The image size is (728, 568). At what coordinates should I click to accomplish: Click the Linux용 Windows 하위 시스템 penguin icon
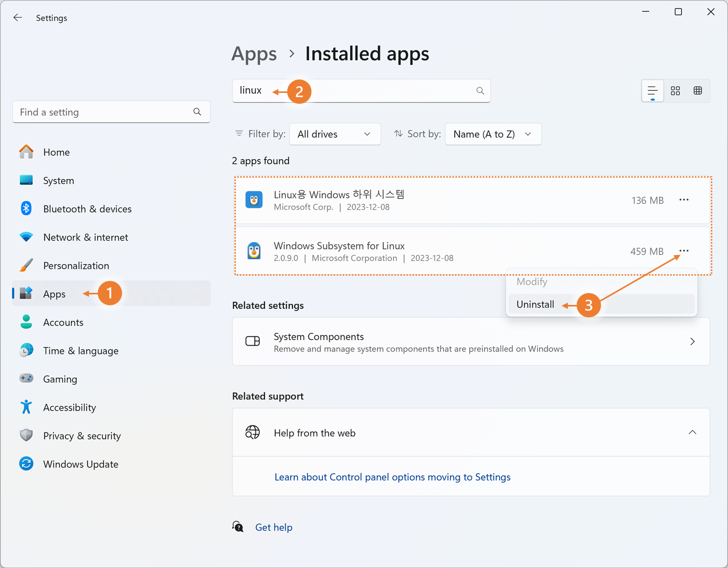254,200
